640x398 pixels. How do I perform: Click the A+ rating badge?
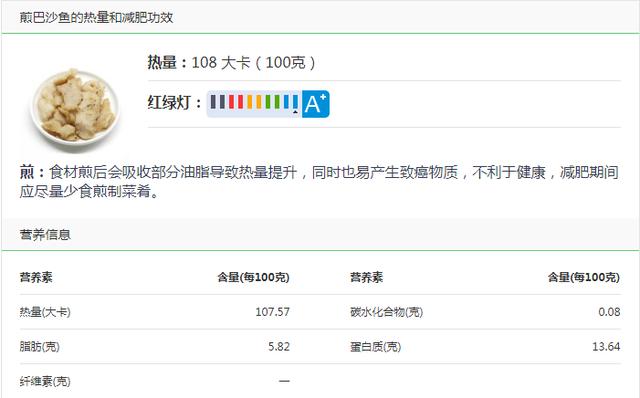316,104
